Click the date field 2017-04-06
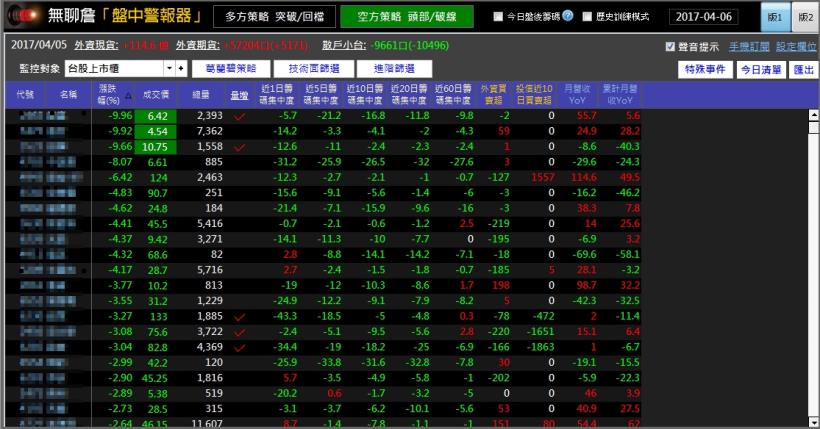The width and height of the screenshot is (820, 429). point(704,17)
